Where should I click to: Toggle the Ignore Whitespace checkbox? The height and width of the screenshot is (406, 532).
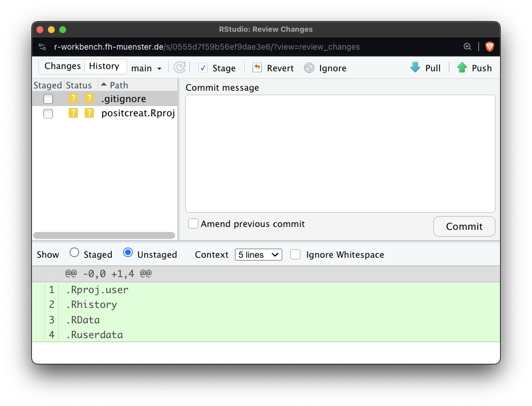pyautogui.click(x=295, y=255)
